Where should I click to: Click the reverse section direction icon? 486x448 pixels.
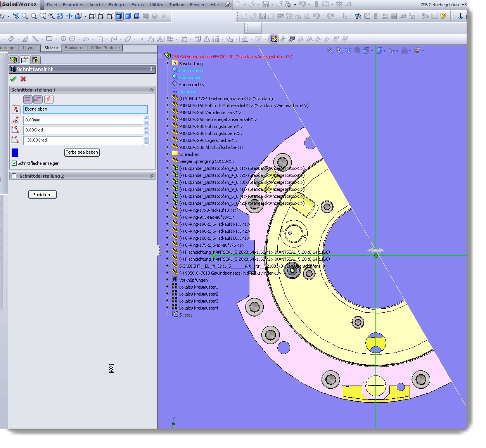[x=16, y=109]
